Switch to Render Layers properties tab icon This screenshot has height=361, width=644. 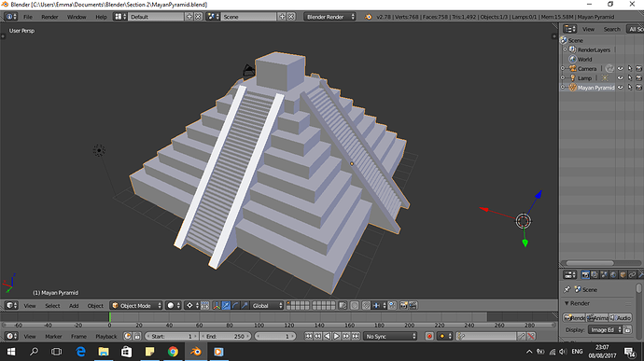[x=595, y=275]
